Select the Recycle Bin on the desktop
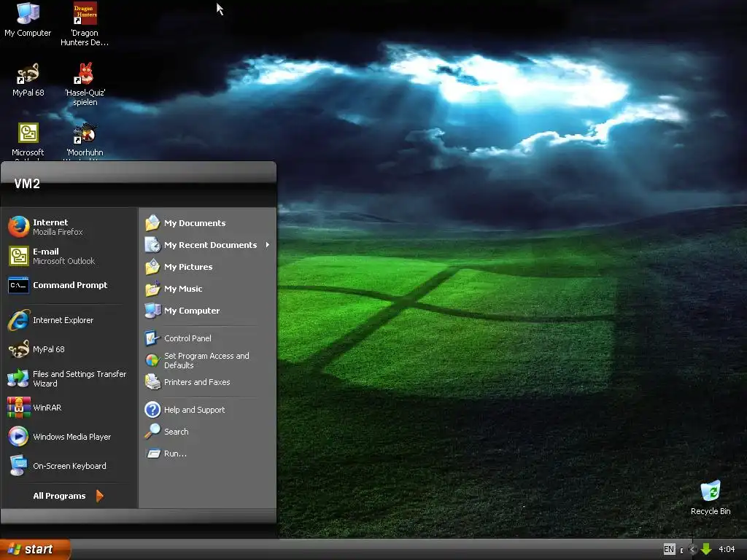The width and height of the screenshot is (747, 560). point(711,497)
